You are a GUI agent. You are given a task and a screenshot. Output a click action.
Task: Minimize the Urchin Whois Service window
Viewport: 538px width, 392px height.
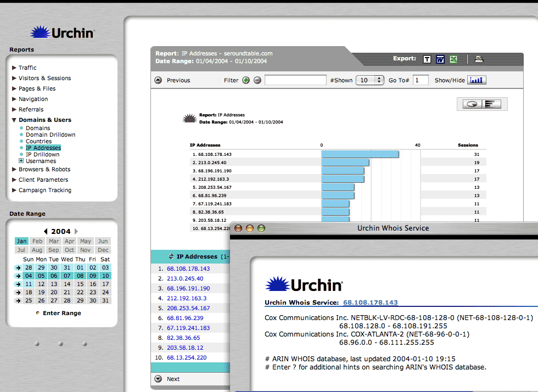pos(250,228)
